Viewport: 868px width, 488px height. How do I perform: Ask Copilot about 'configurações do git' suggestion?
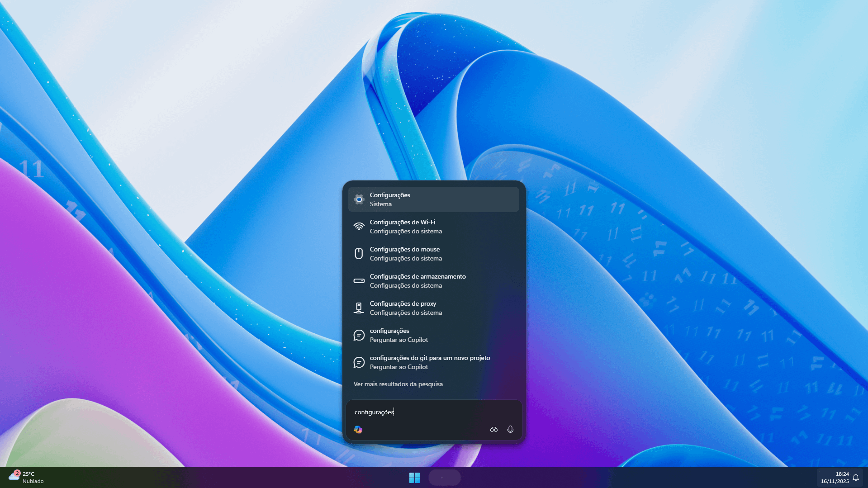pyautogui.click(x=430, y=358)
